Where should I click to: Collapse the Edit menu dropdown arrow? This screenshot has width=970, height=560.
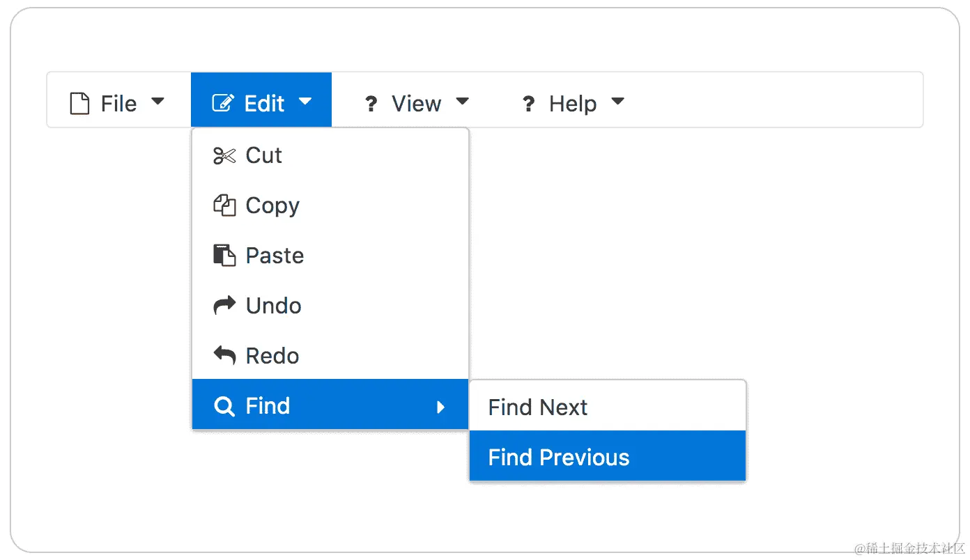[x=305, y=102]
